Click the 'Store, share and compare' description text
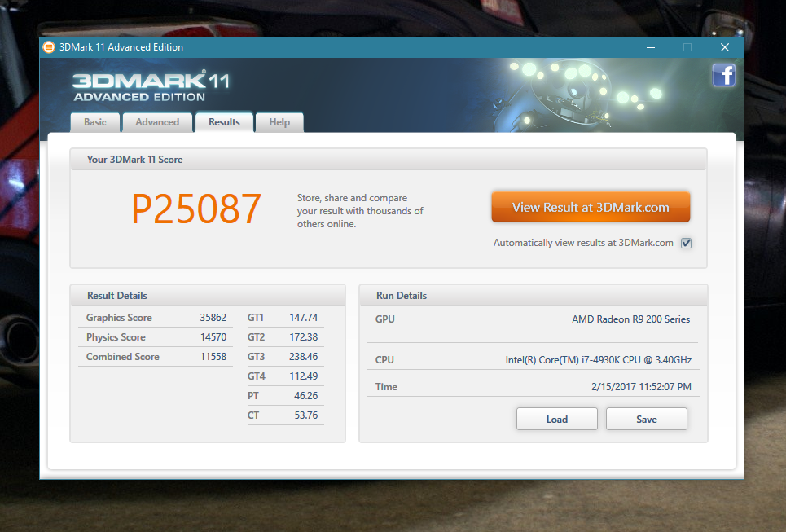 [360, 211]
